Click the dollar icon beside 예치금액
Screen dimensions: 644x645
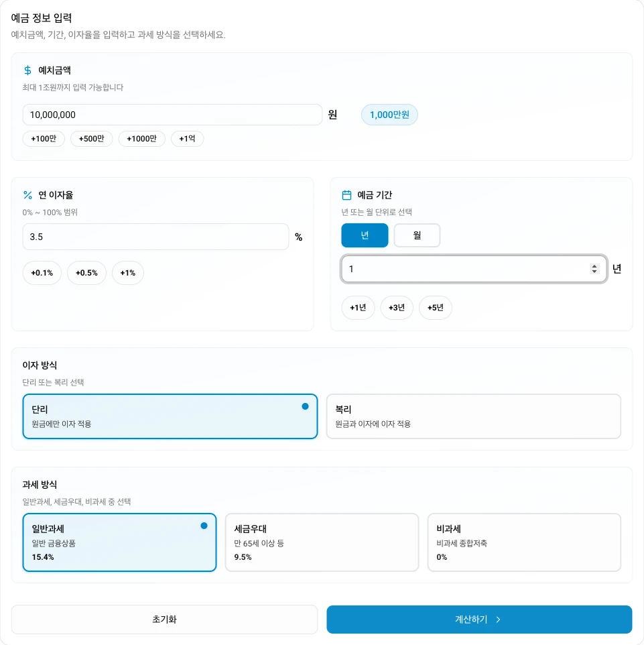[x=27, y=70]
